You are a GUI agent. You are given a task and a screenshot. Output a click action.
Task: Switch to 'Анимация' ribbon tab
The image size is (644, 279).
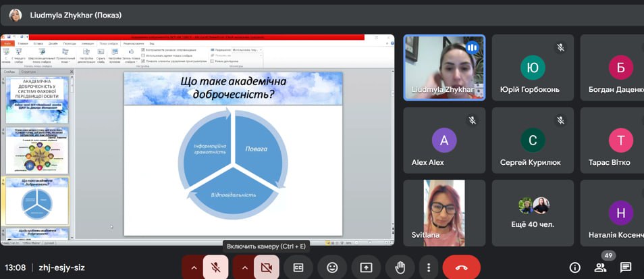click(88, 43)
